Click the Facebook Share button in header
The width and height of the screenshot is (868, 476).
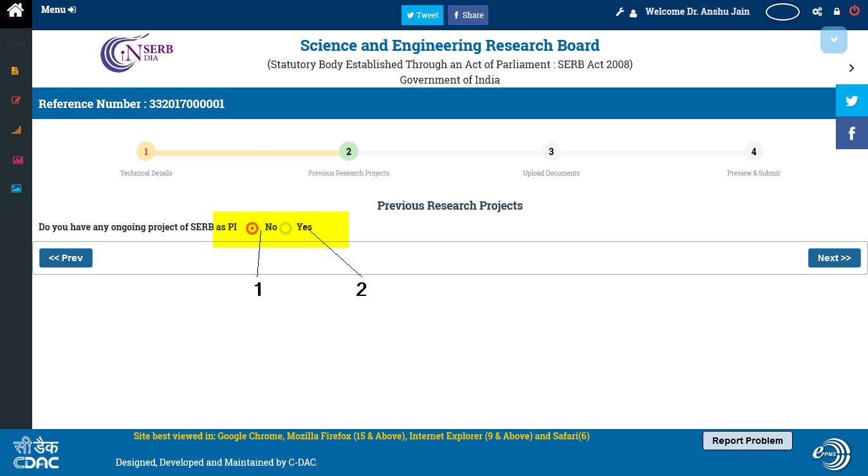pos(468,15)
